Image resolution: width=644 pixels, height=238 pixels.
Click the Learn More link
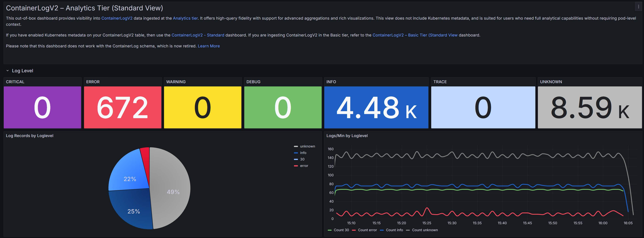209,46
